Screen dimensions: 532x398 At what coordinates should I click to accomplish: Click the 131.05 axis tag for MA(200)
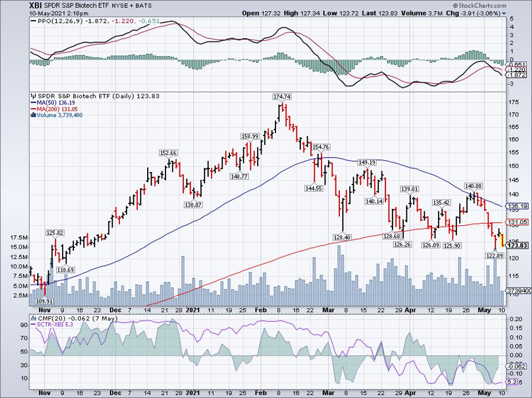(518, 222)
